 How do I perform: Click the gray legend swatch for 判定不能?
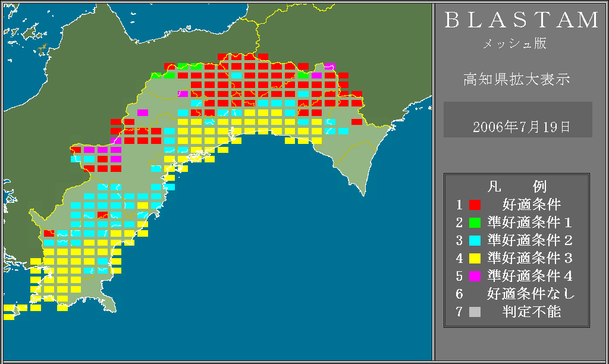[475, 312]
